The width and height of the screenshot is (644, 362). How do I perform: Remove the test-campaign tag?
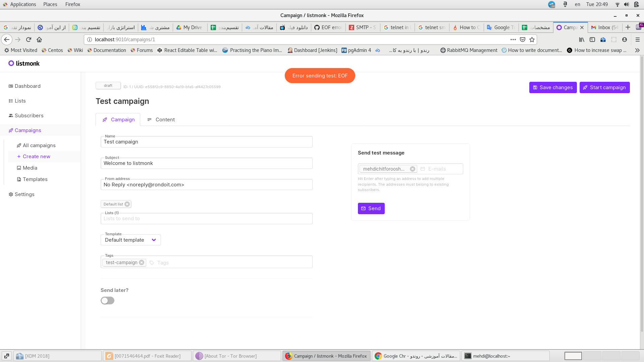coord(142,262)
